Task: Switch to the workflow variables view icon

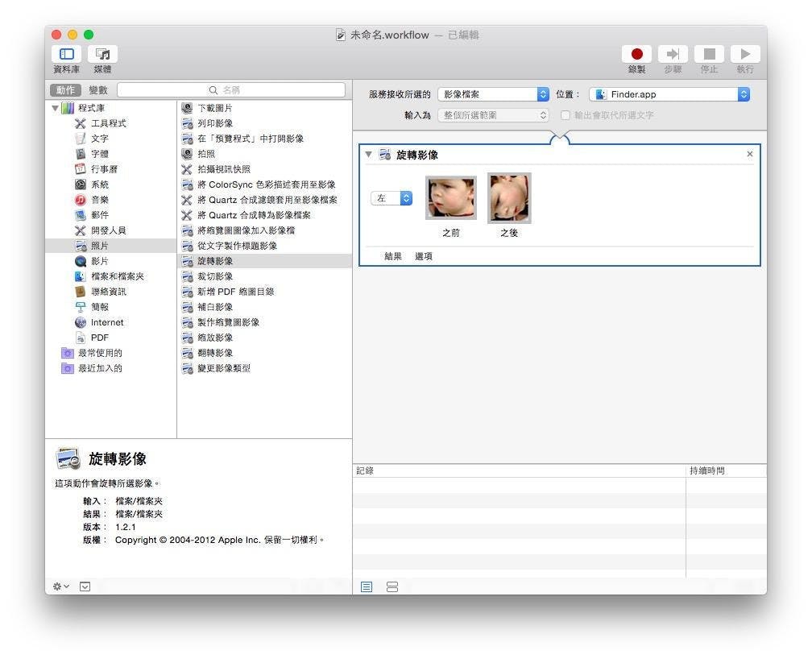Action: (x=392, y=587)
